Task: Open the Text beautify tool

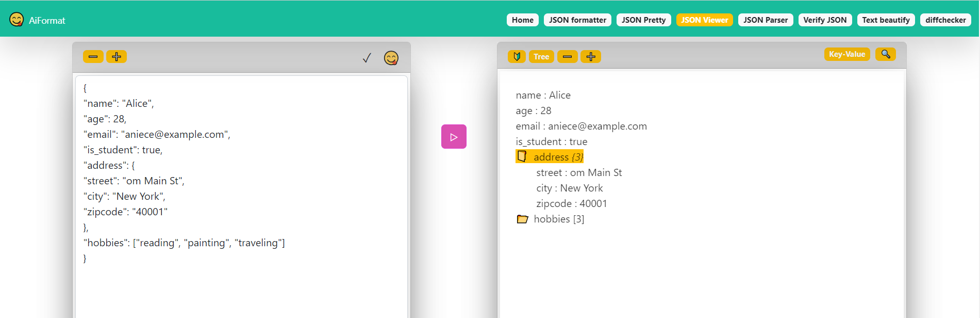Action: click(886, 20)
